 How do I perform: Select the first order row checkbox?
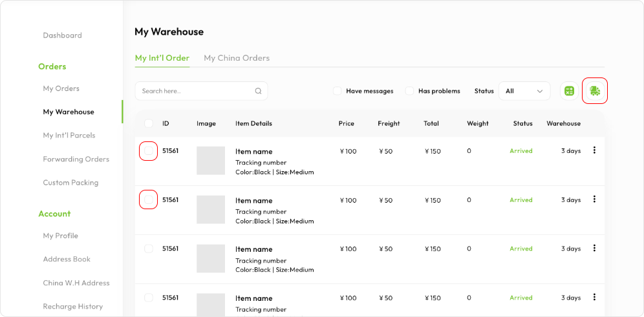click(x=149, y=151)
